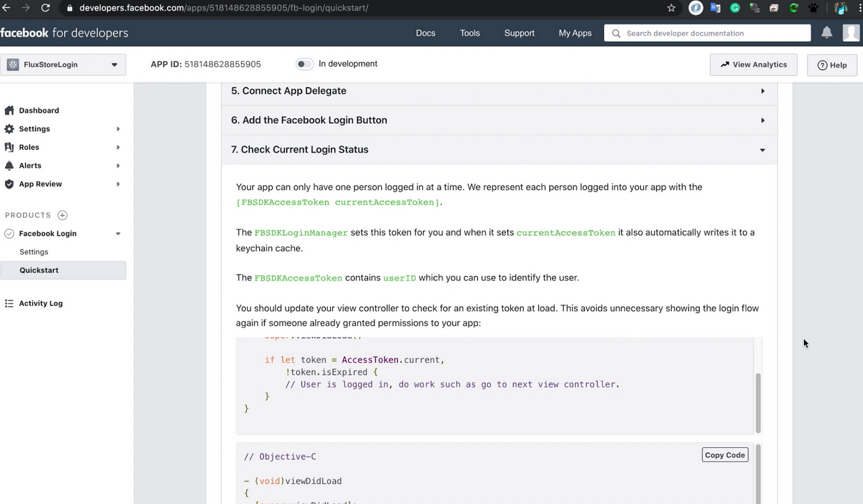Viewport: 863px width, 504px height.
Task: Bookmark this page with the star icon
Action: click(671, 8)
